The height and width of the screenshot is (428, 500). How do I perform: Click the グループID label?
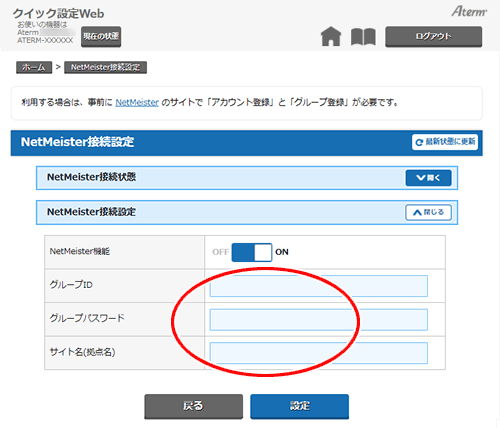(71, 285)
